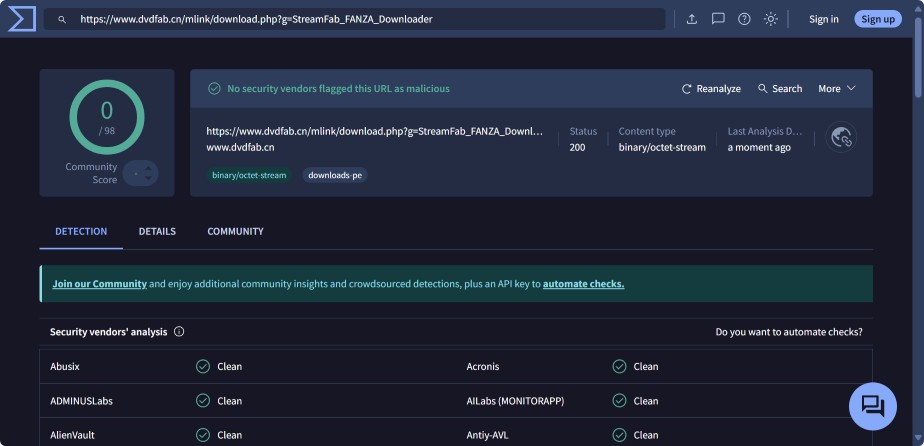Click the automate checks link
Image resolution: width=924 pixels, height=446 pixels.
pos(583,284)
